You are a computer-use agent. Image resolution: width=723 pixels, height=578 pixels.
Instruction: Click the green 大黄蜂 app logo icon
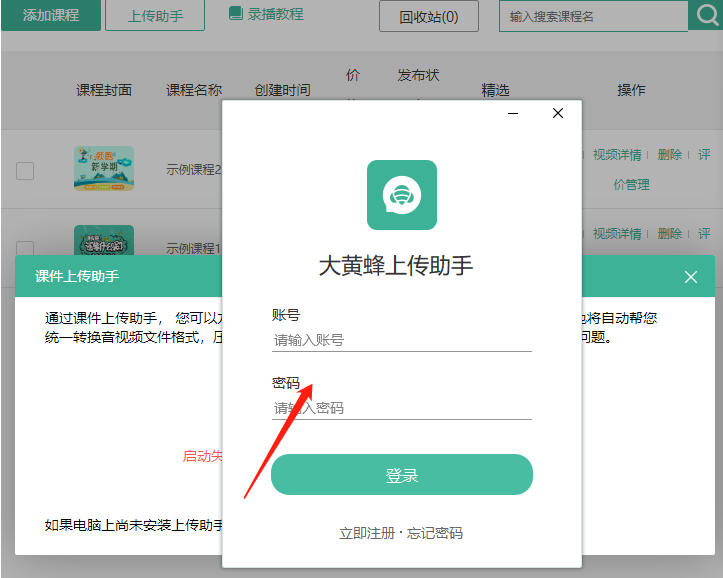point(401,195)
